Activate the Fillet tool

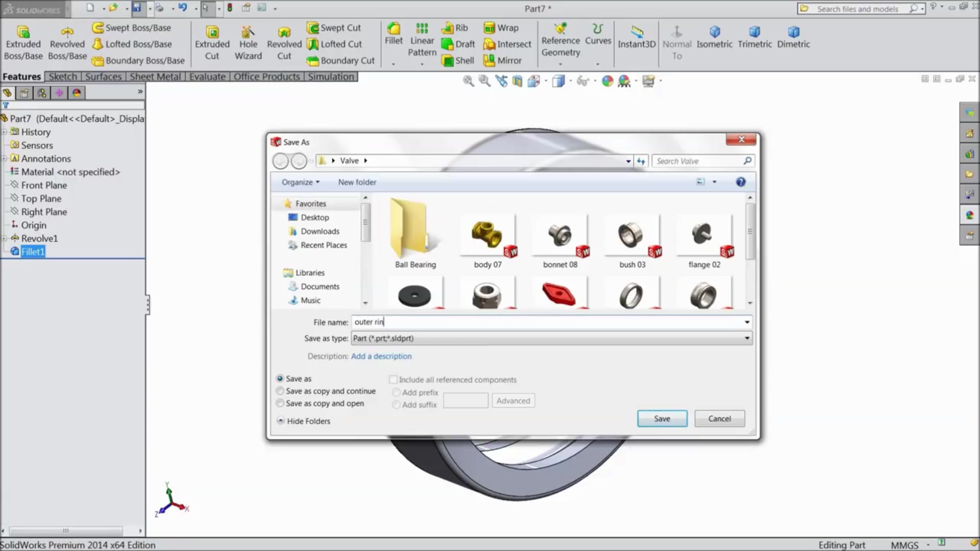[x=393, y=41]
